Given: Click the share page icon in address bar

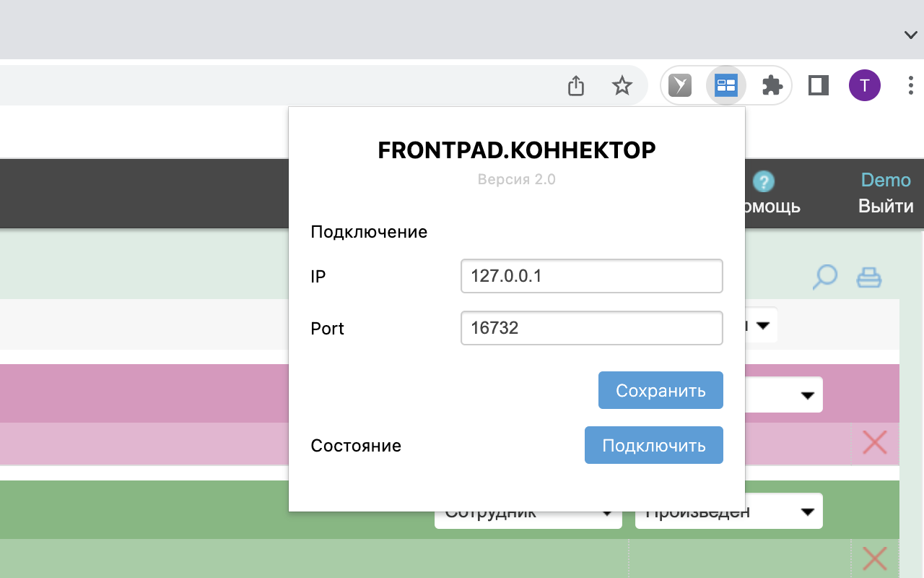Looking at the screenshot, I should click(x=575, y=86).
